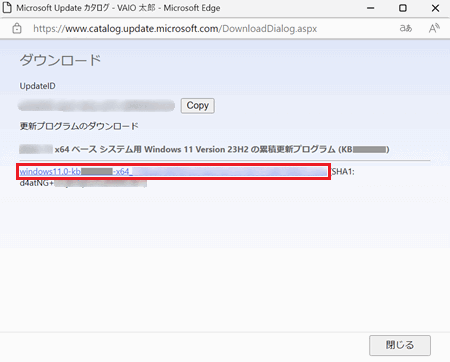Click the site lock icon in address bar

pos(17,29)
